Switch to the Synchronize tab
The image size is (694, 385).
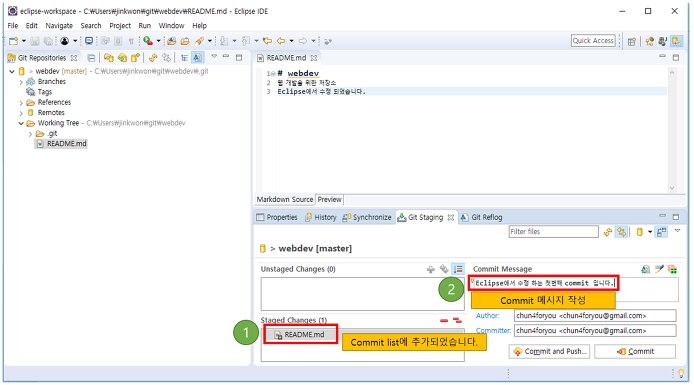tap(367, 217)
